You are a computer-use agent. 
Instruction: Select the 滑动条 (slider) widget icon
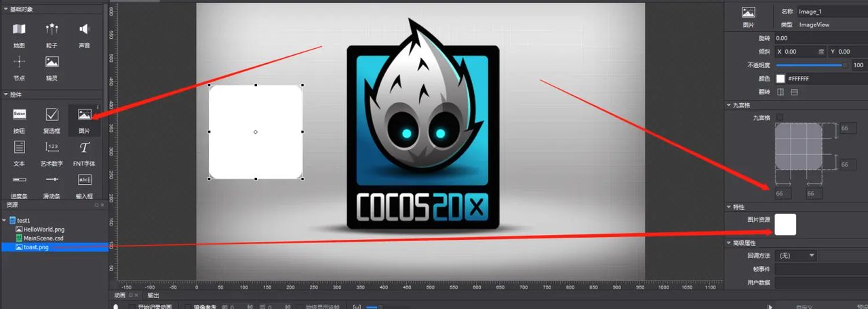click(x=52, y=179)
